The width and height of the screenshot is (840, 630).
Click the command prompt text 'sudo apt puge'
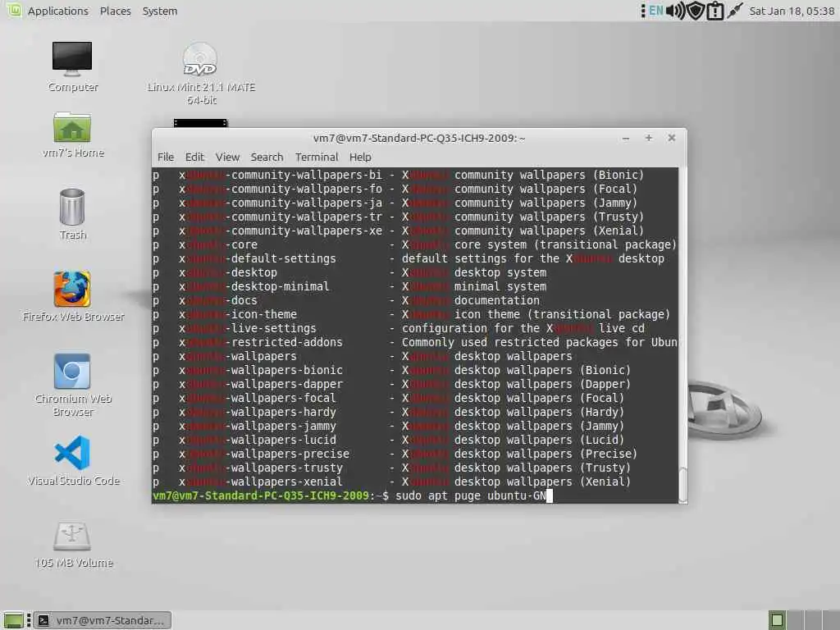[438, 495]
